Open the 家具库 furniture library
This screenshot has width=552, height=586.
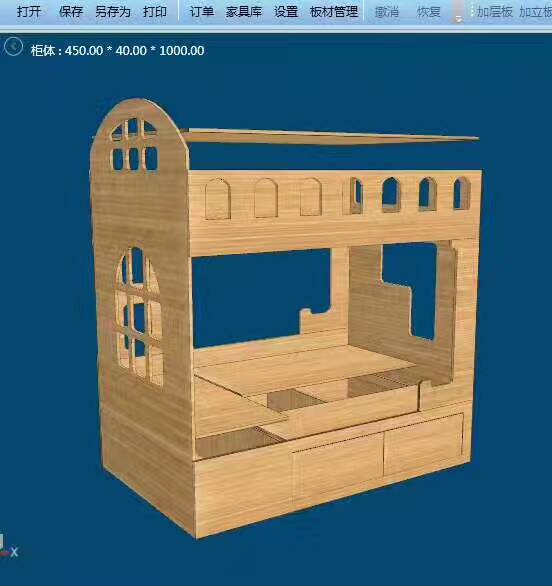pyautogui.click(x=244, y=12)
